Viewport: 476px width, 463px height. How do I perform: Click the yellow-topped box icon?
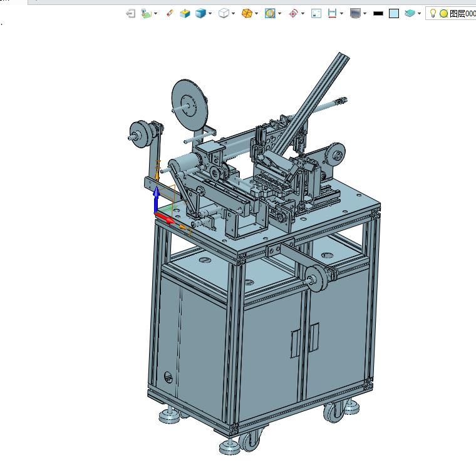185,14
